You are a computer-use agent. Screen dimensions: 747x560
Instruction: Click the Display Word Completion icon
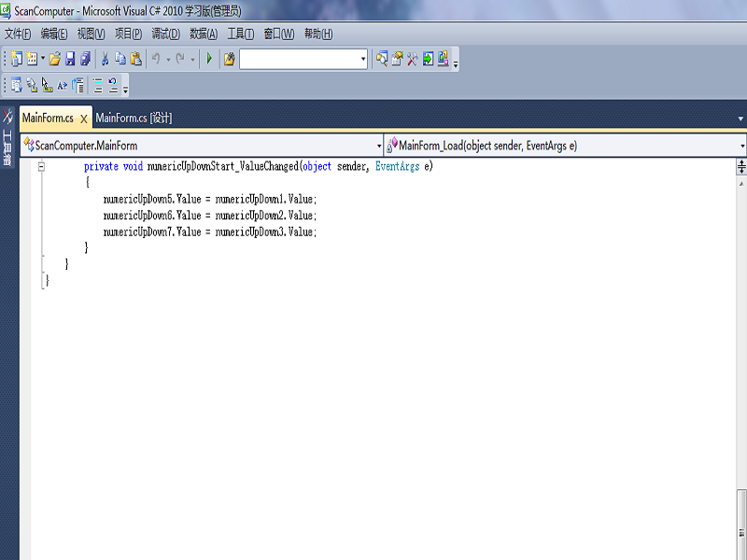point(62,86)
